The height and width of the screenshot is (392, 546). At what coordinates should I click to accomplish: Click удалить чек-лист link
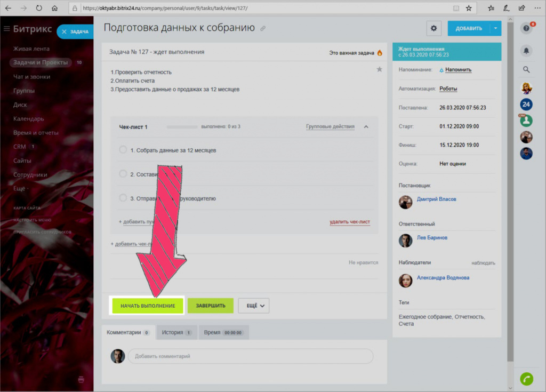click(x=350, y=222)
